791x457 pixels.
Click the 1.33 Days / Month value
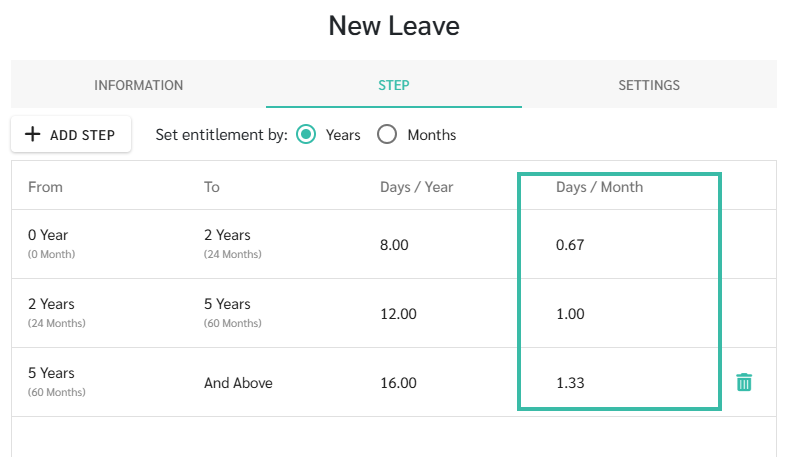click(x=570, y=383)
